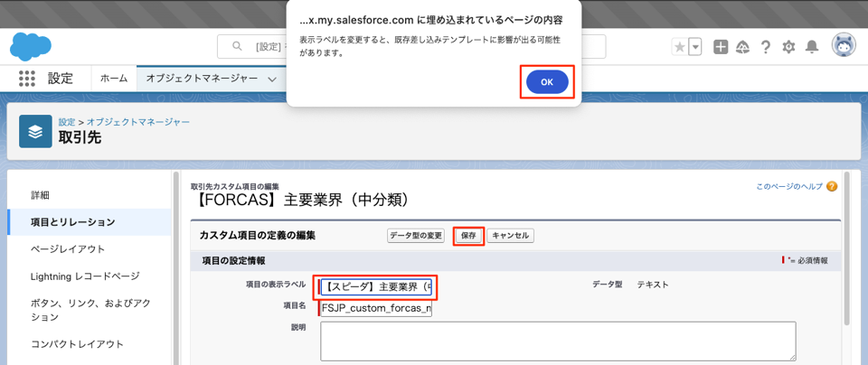
Task: Click the 取引先 object layers icon
Action: click(35, 132)
